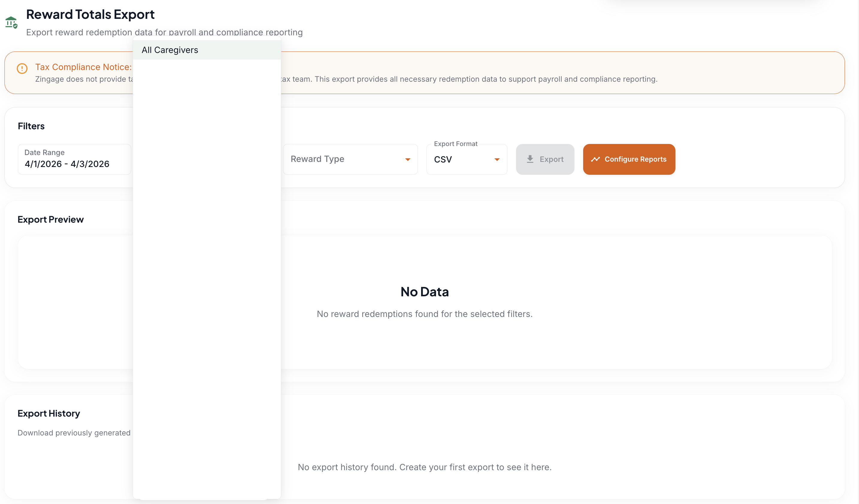859x504 pixels.
Task: Click the CSV dropdown arrow
Action: 497,160
